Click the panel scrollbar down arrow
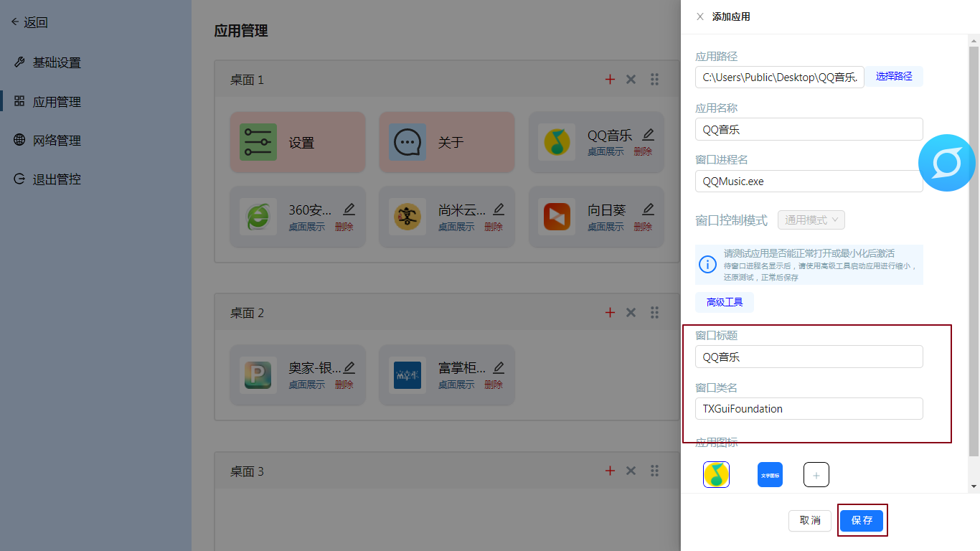The width and height of the screenshot is (980, 551). 974,486
